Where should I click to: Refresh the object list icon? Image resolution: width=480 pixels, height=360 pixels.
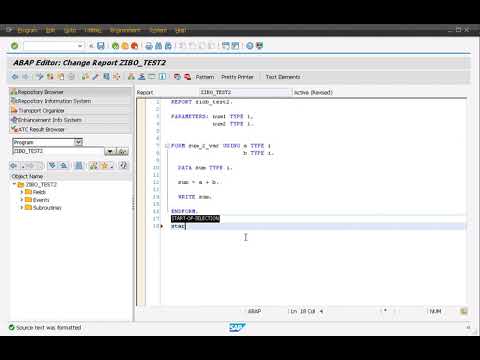pyautogui.click(x=124, y=165)
